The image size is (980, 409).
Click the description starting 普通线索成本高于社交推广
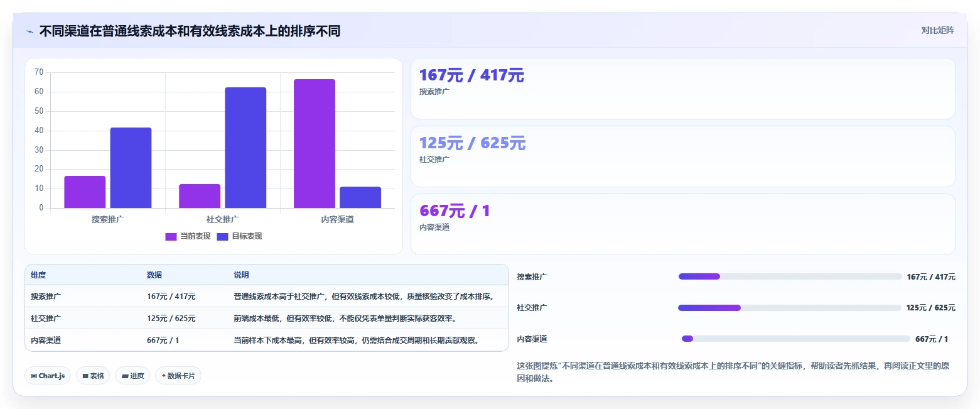point(365,296)
